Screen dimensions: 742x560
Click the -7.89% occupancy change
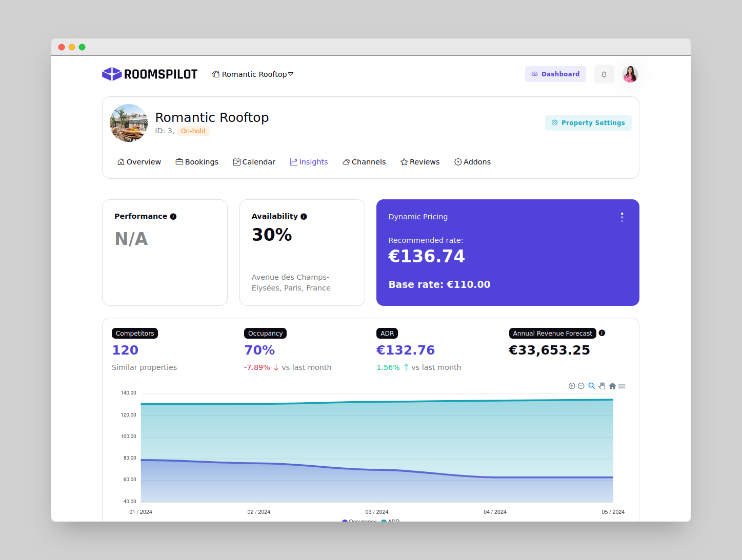click(257, 367)
